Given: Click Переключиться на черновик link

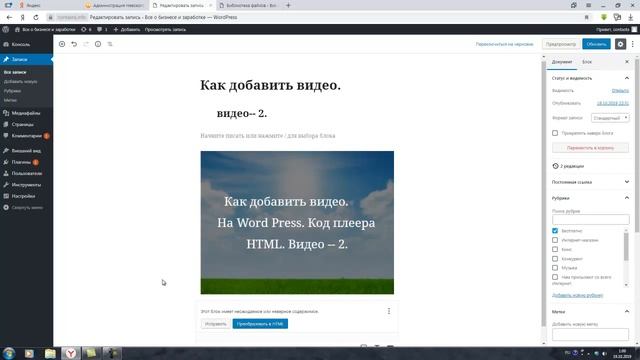Looking at the screenshot, I should pyautogui.click(x=504, y=44).
